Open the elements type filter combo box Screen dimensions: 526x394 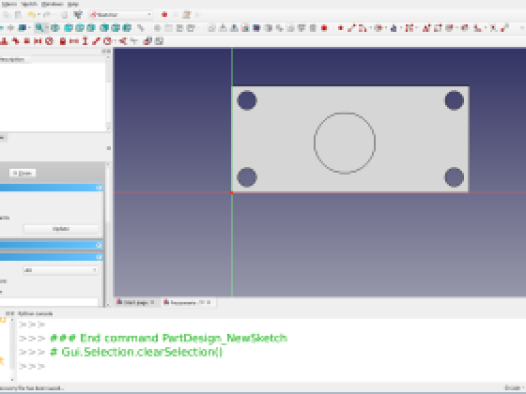coord(61,270)
